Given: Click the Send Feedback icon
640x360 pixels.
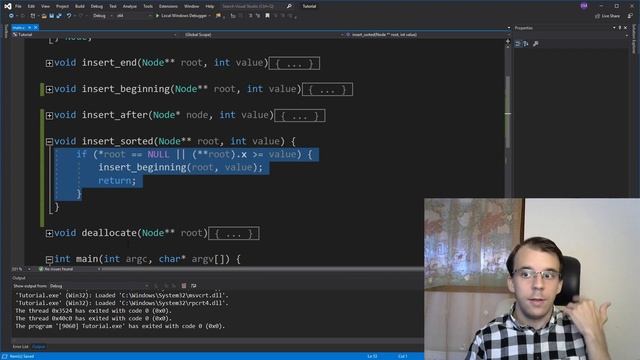Looking at the screenshot, I should pyautogui.click(x=630, y=16).
